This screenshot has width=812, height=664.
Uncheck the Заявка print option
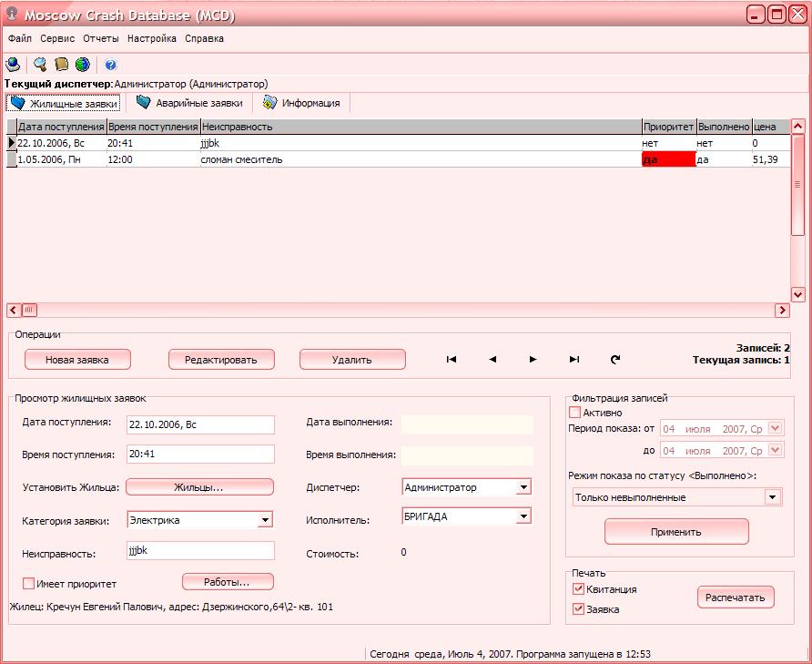coord(578,609)
